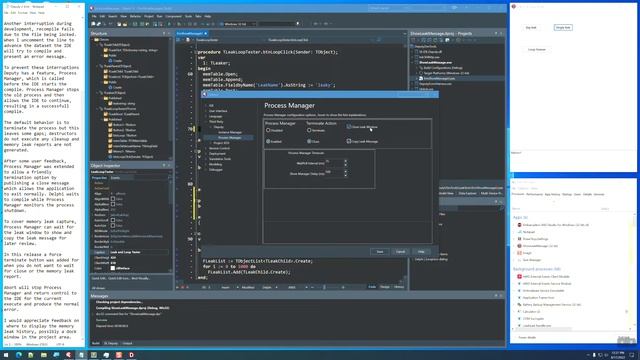
Task: Select the Enabled Process Manager radio button
Action: click(268, 141)
